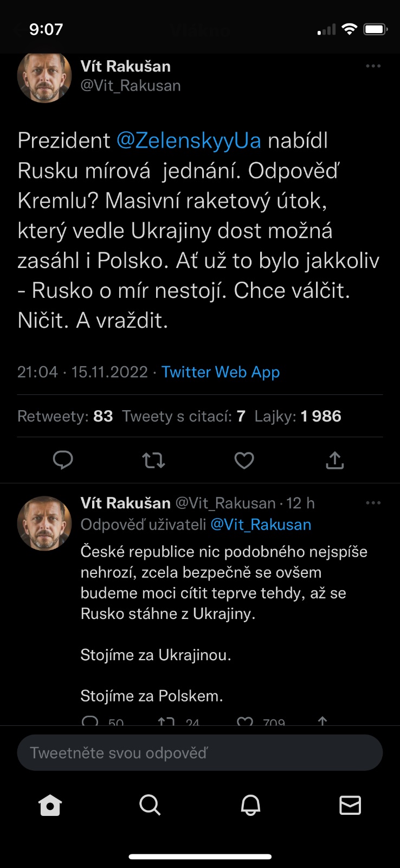Tap the Tweetněte svou odpověď input field
The image size is (400, 868).
click(200, 753)
